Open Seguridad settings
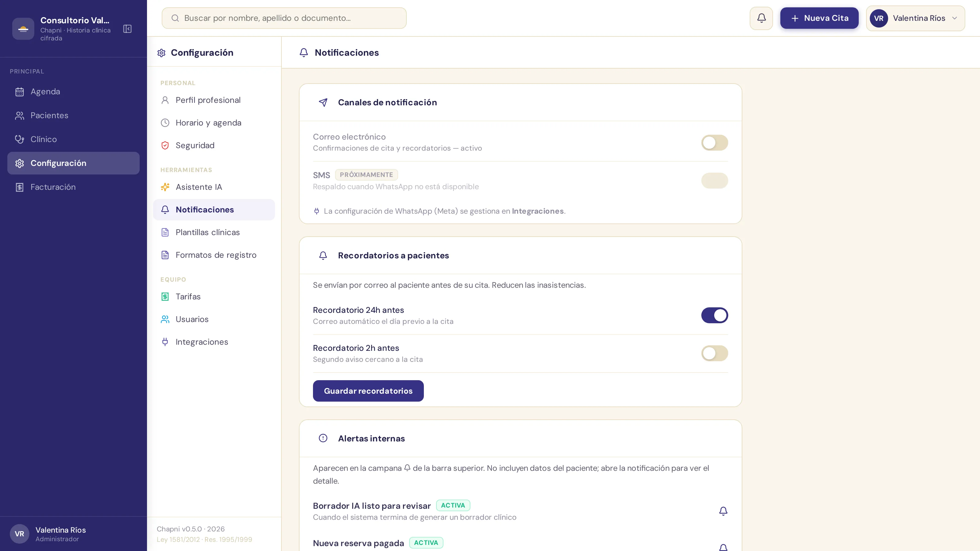 click(214, 145)
